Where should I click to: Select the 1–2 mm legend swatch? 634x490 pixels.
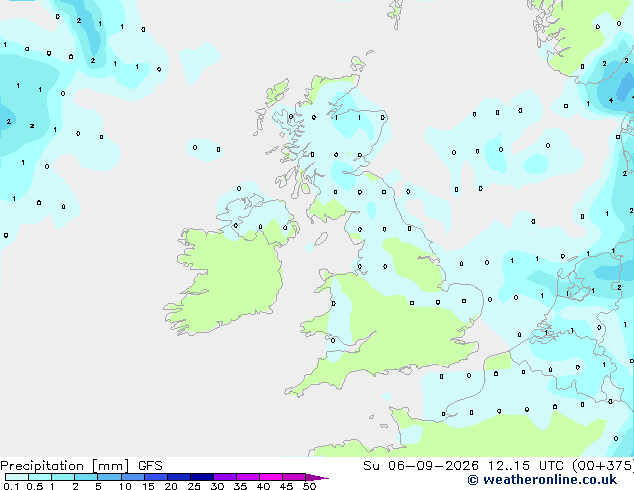click(x=63, y=477)
